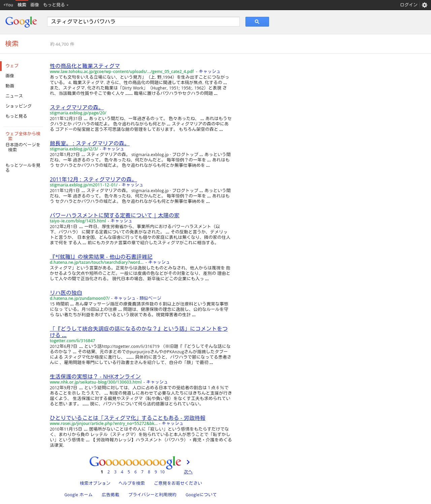Screen dimensions: 431x504
Task: Open the settings gear icon
Action: (425, 5)
